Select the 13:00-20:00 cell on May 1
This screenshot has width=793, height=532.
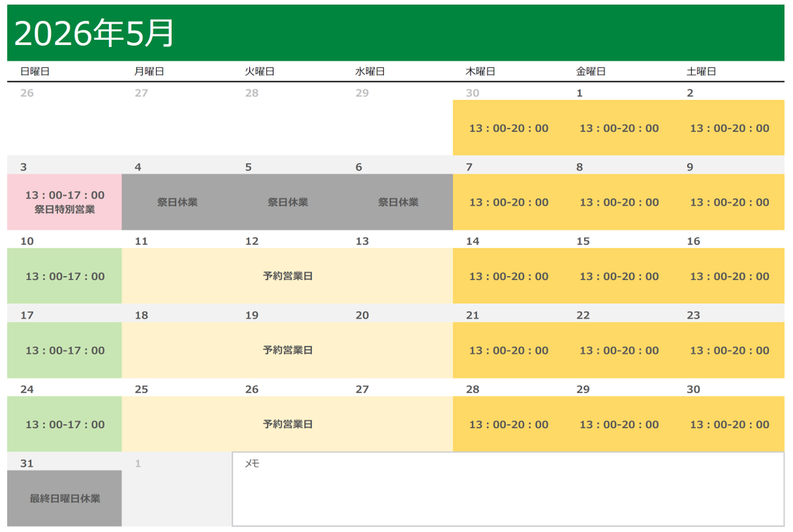point(618,128)
